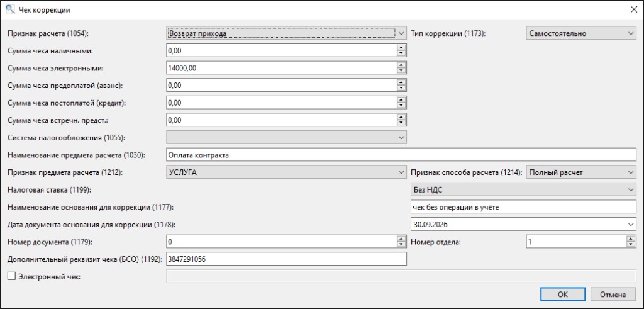The height and width of the screenshot is (309, 644).
Task: Close the Чек коррекции dialog
Action: click(633, 10)
